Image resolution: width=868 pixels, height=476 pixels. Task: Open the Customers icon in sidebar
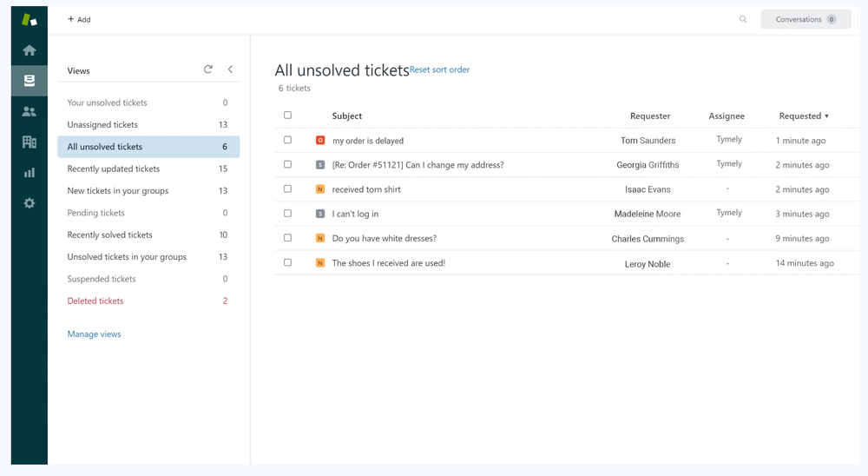point(30,111)
